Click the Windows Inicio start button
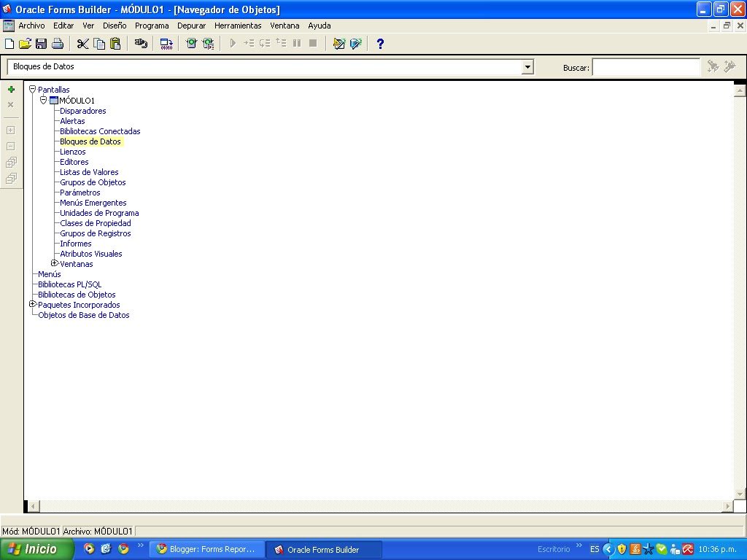 pos(37,549)
